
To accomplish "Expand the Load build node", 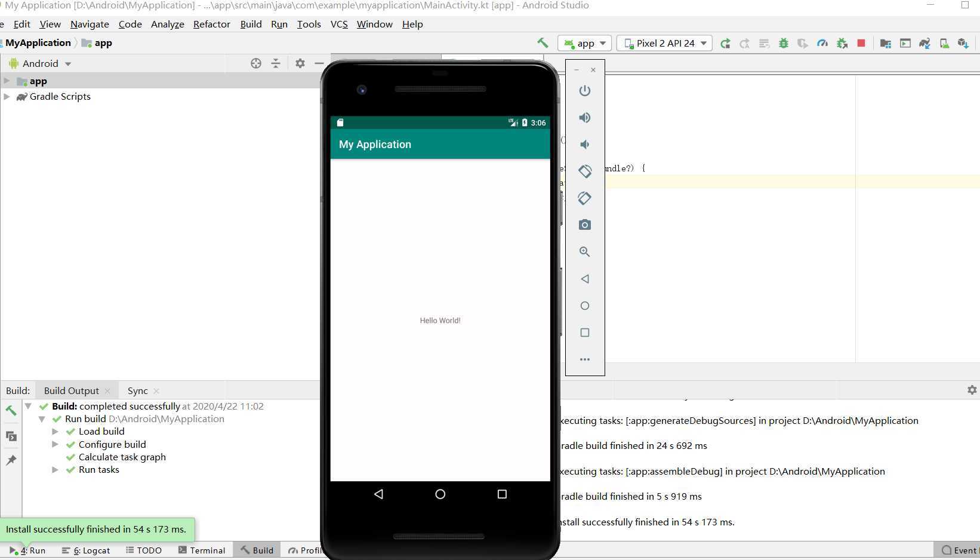I will pyautogui.click(x=55, y=431).
